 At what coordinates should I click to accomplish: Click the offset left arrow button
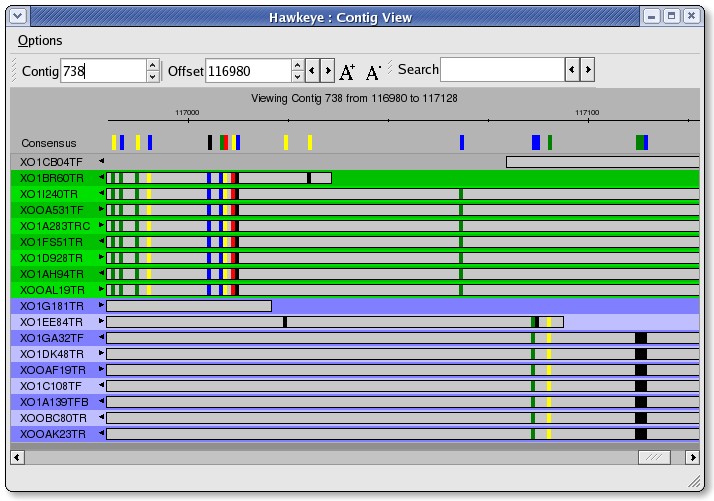point(312,71)
